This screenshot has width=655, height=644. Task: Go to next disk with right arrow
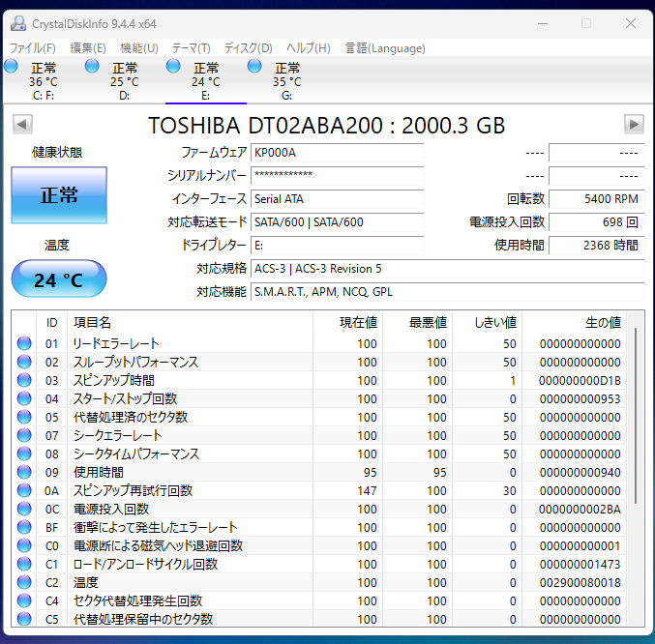tap(634, 125)
